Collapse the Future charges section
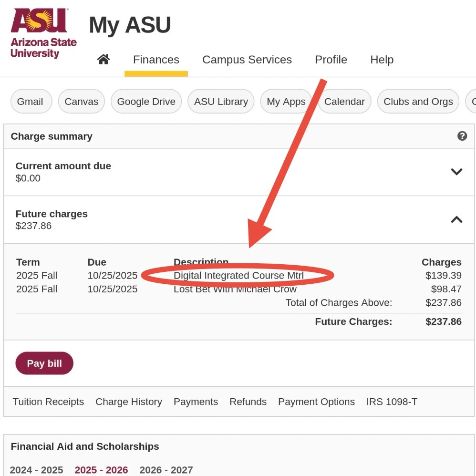Viewport: 476px width, 476px height. point(456,219)
